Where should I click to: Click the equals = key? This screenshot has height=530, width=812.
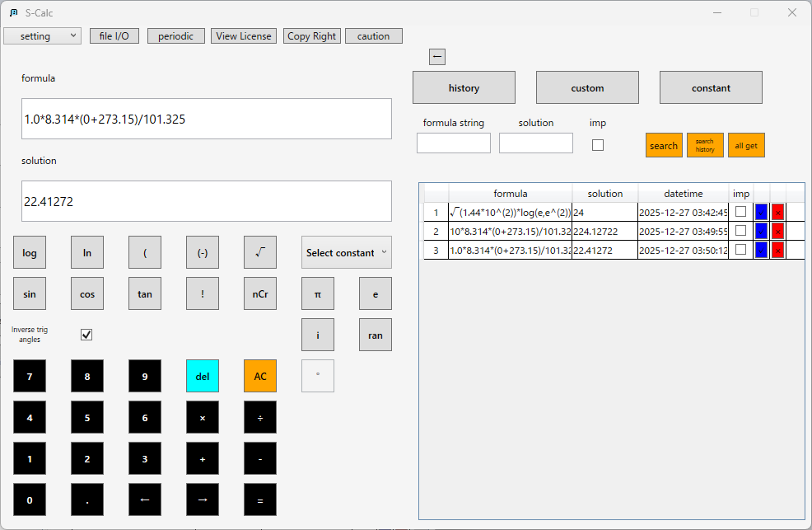click(260, 500)
